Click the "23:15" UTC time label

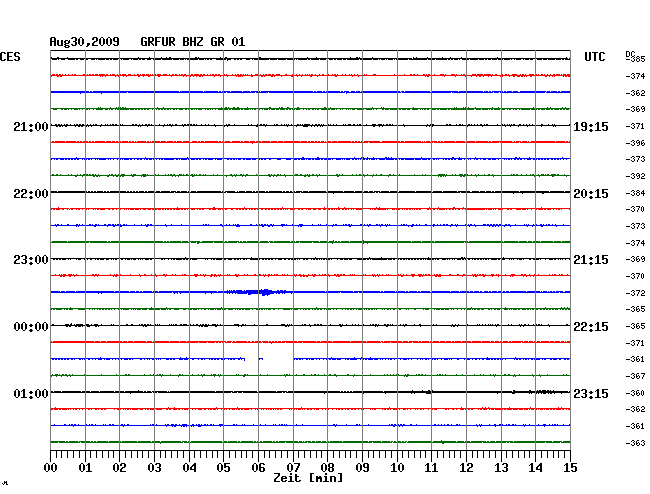click(x=591, y=393)
